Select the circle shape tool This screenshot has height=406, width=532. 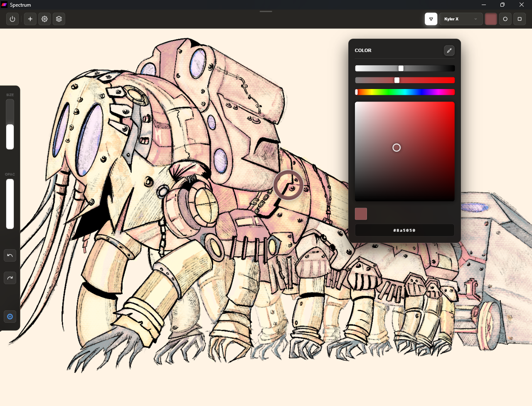coord(505,19)
